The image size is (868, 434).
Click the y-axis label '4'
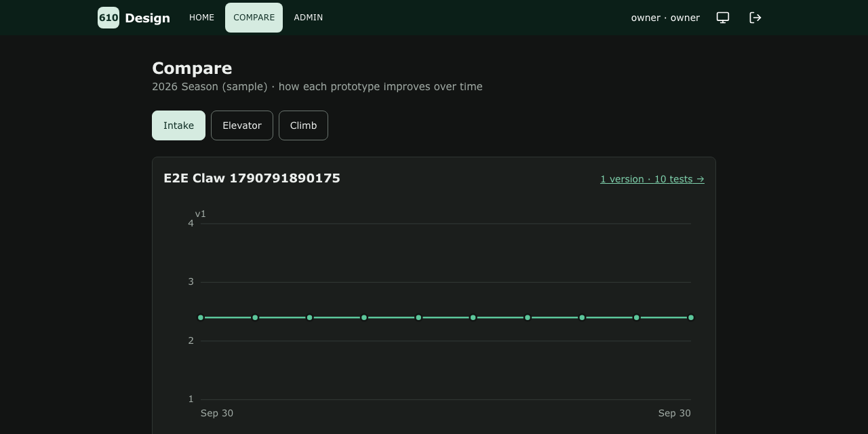191,223
